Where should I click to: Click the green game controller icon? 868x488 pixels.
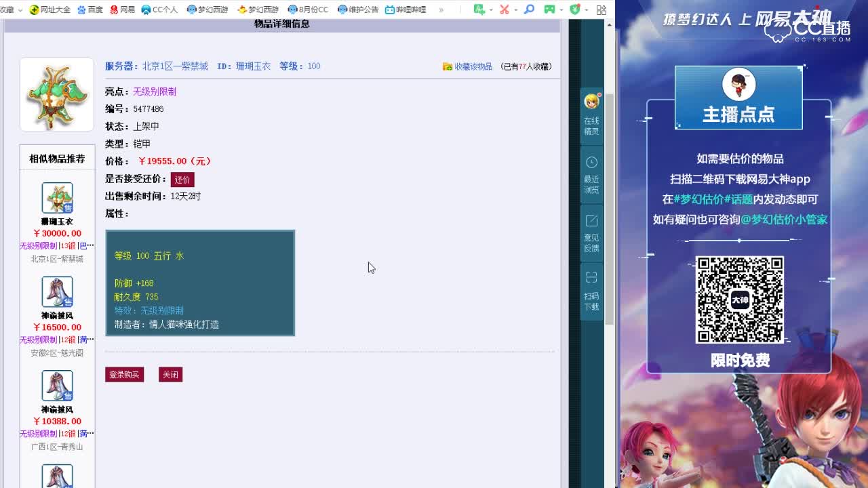(x=549, y=9)
